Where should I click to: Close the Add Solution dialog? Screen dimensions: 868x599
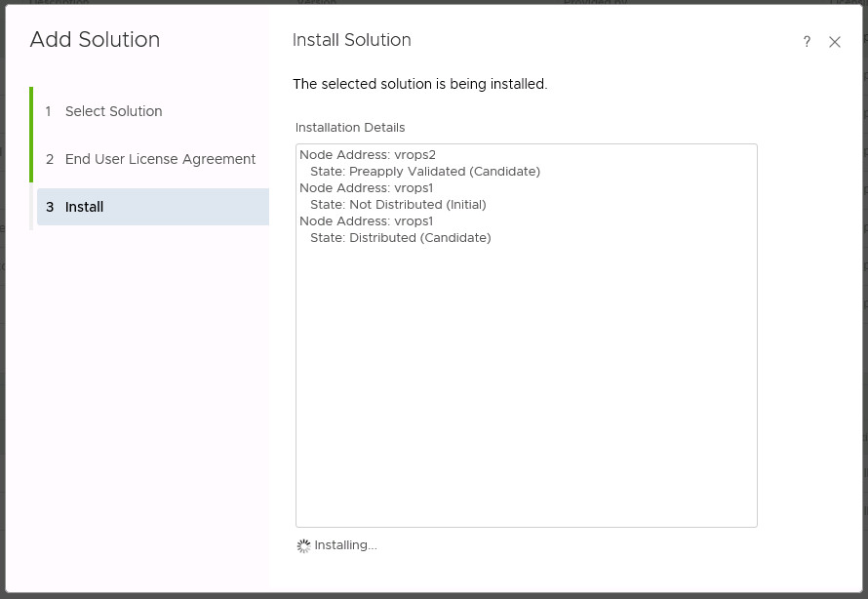click(835, 42)
